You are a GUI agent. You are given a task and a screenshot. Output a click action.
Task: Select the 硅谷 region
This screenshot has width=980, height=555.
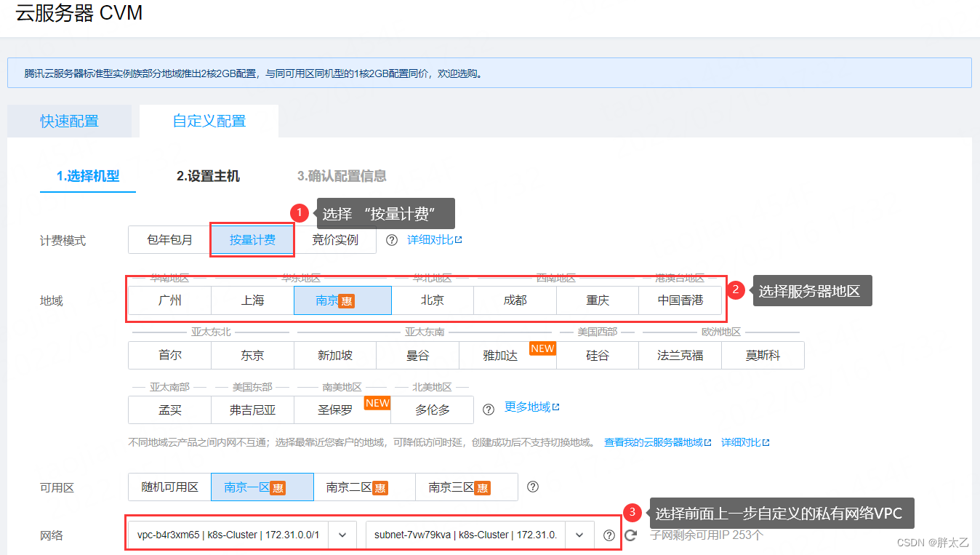pos(597,355)
